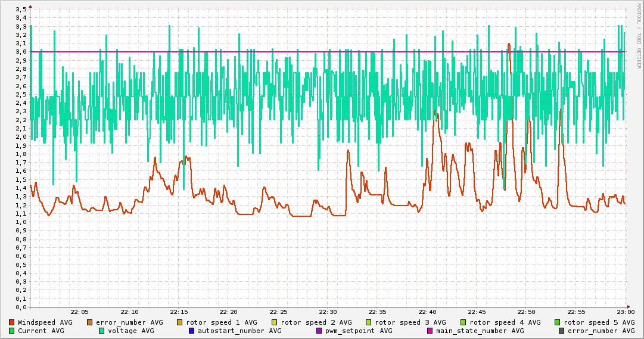
Task: Select the 'rotor speed 2 AVG' legend text
Action: [x=316, y=323]
